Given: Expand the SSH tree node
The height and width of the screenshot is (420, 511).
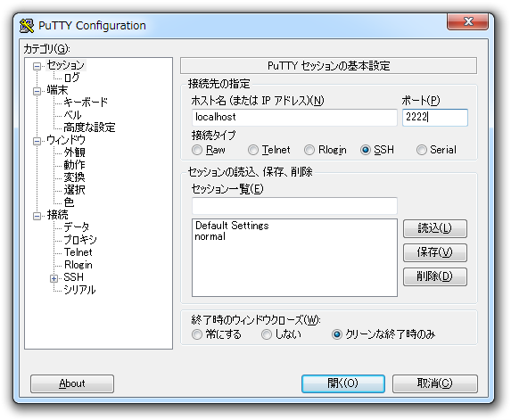Looking at the screenshot, I should (54, 278).
